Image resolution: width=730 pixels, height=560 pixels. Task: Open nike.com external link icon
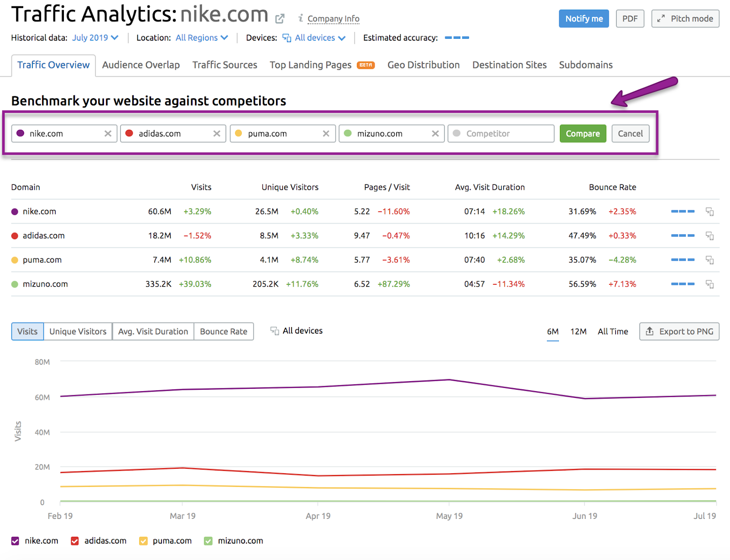(x=280, y=19)
